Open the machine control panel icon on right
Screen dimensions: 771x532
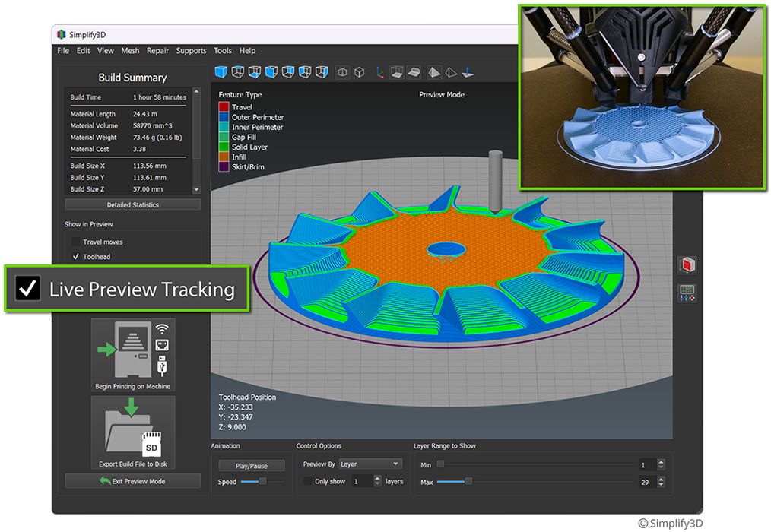tap(687, 293)
